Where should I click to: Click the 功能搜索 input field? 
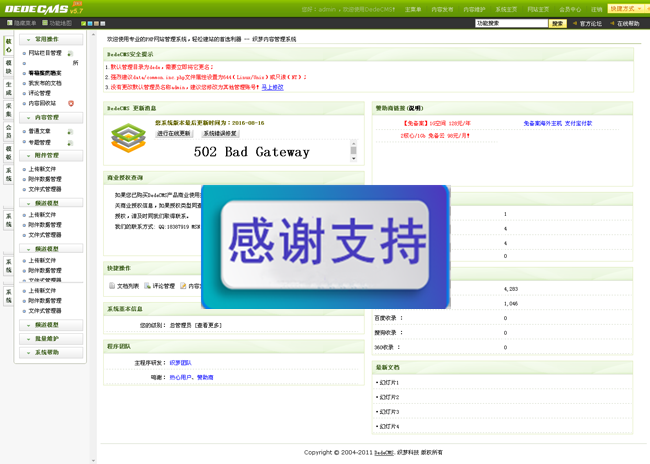[x=512, y=24]
